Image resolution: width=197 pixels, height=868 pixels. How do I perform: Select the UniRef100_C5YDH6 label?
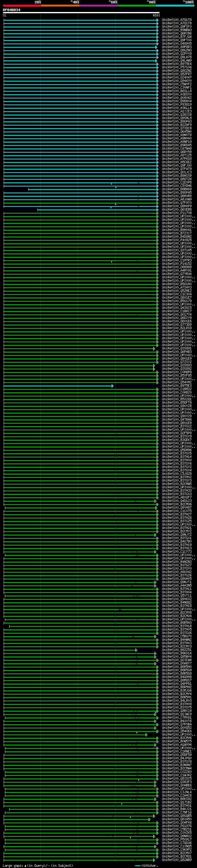pyautogui.click(x=177, y=186)
